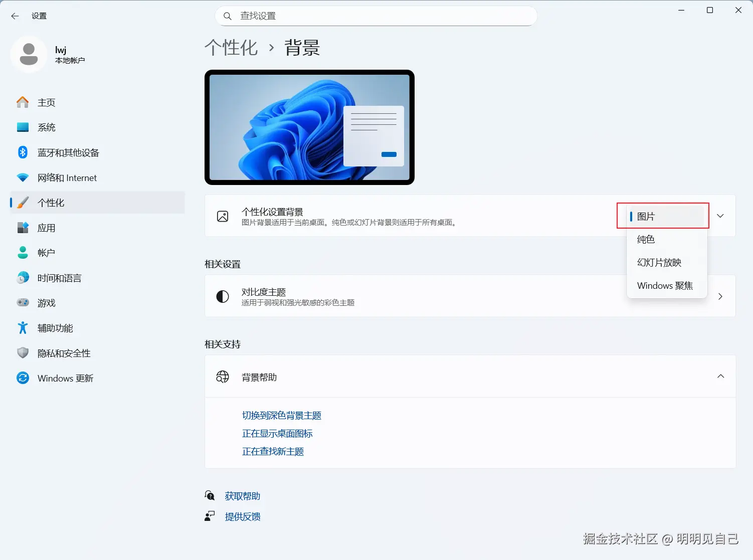
Task: Click the 帐户 person icon
Action: [x=23, y=253]
